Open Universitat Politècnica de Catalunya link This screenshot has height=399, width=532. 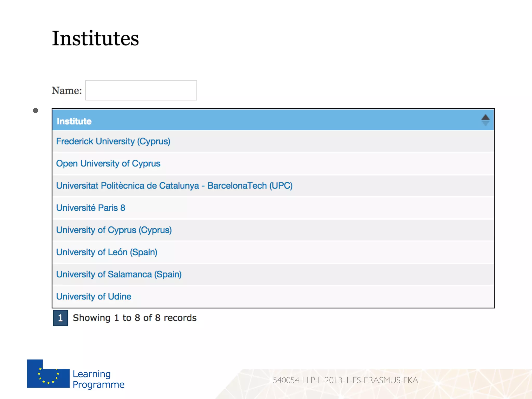pos(174,185)
